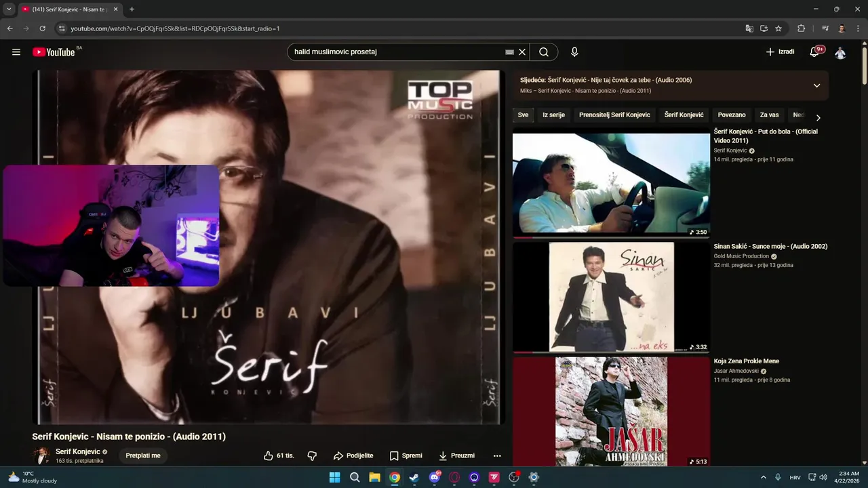
Task: Select the Iz serije filter chip
Action: pos(553,115)
